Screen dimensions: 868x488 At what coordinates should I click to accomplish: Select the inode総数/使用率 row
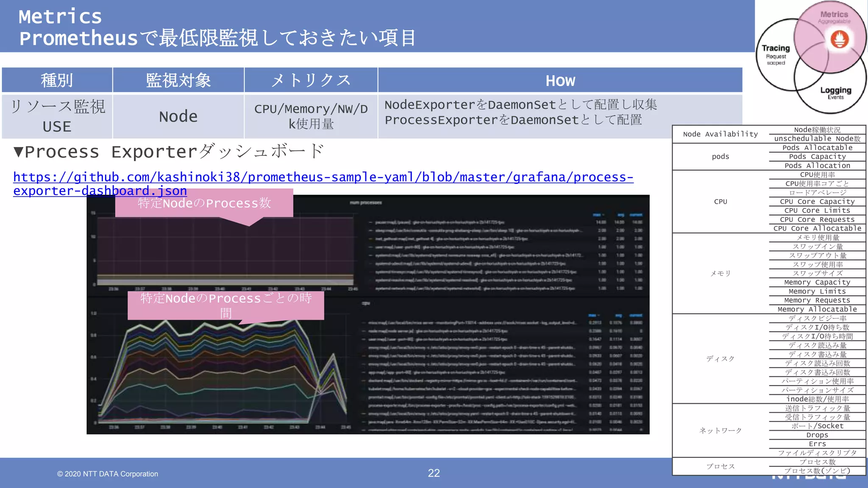pos(817,399)
